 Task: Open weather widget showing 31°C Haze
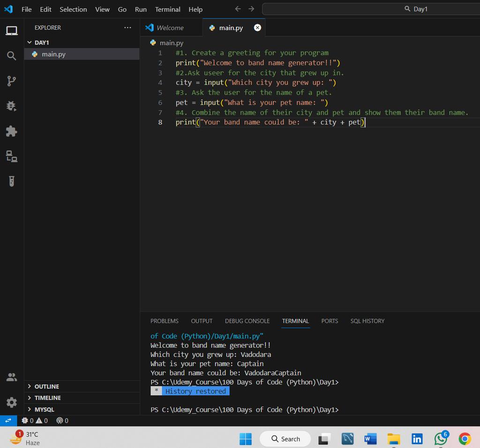(24, 438)
